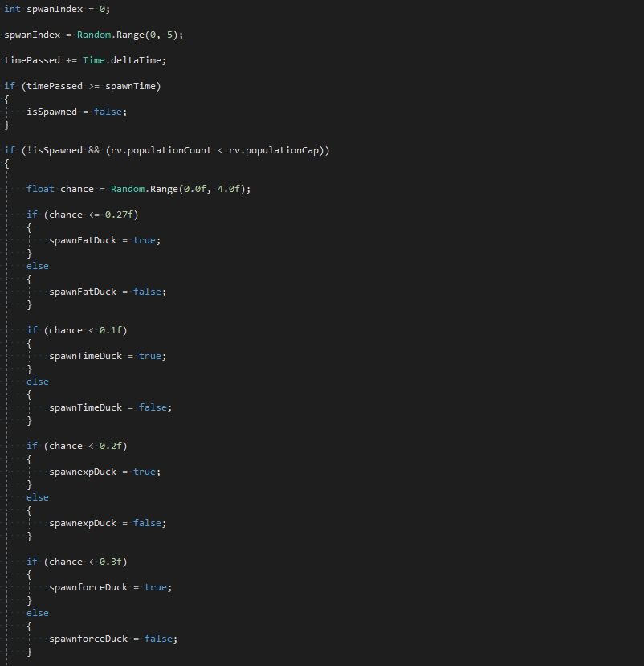The image size is (644, 666).
Task: Click the spawnFatDuck = false assignment
Action: point(108,292)
